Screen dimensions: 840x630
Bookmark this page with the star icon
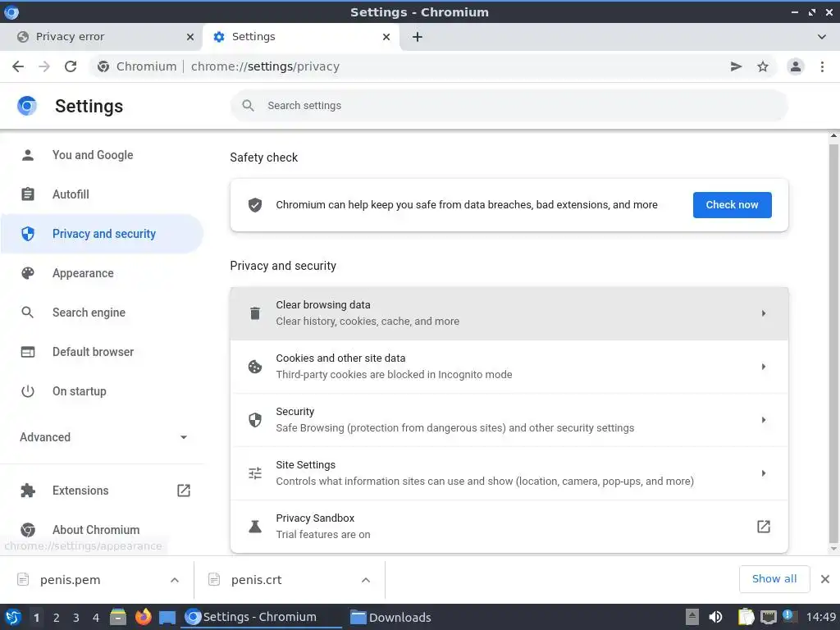tap(763, 66)
